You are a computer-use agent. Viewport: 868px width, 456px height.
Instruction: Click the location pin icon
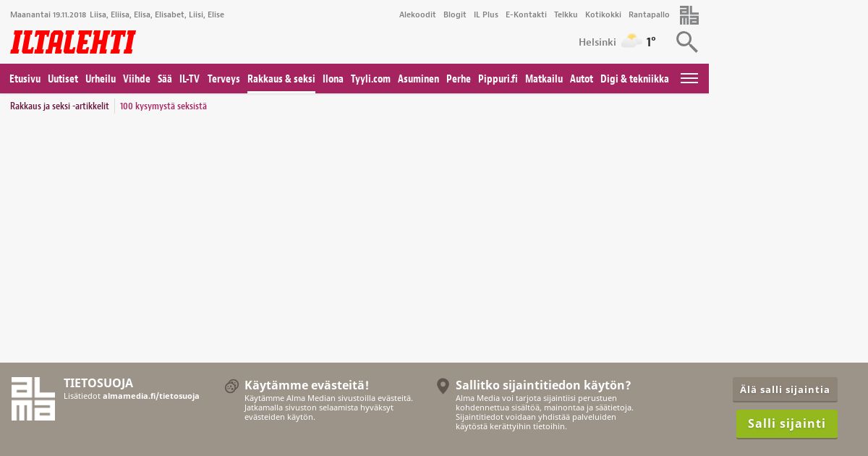[443, 387]
